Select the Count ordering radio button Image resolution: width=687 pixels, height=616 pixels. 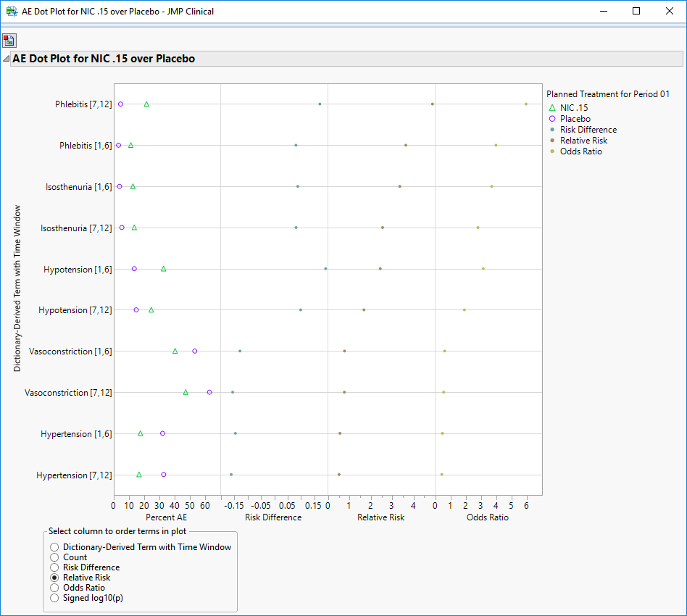(54, 557)
